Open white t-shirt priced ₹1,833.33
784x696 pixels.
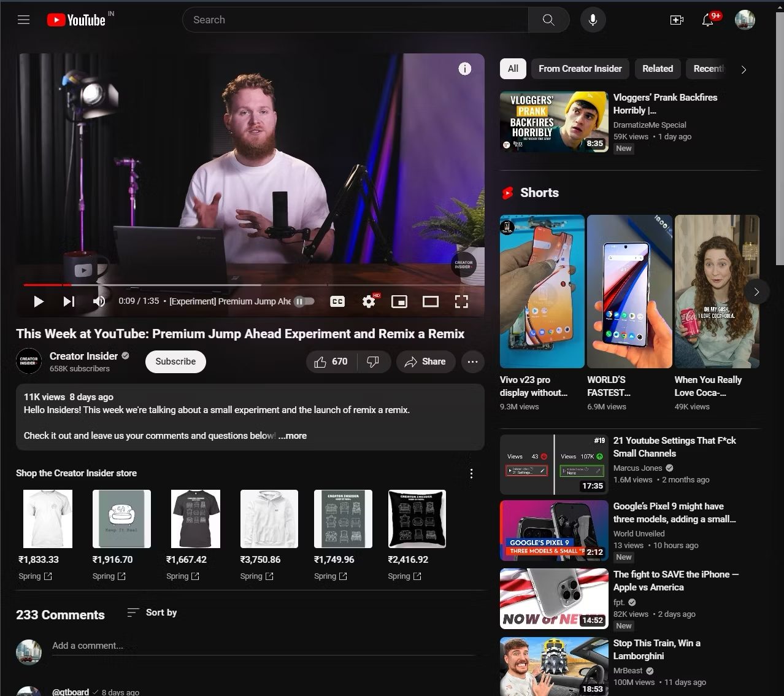[x=48, y=519]
